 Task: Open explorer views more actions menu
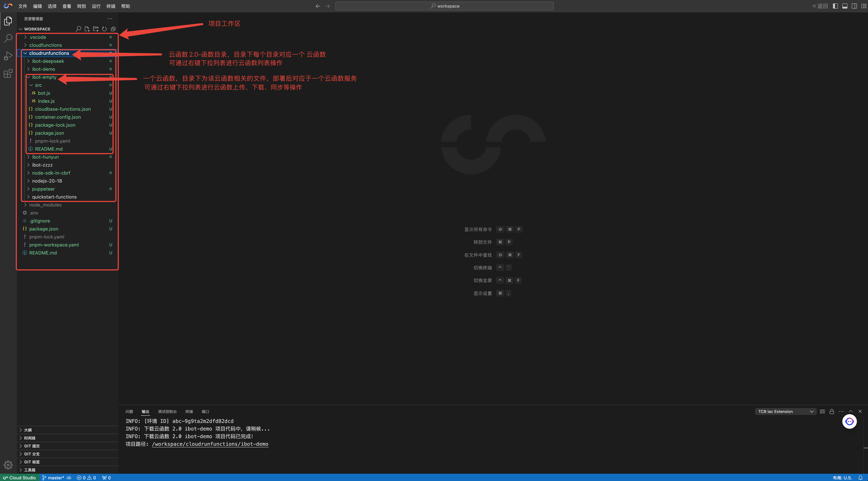click(x=110, y=19)
